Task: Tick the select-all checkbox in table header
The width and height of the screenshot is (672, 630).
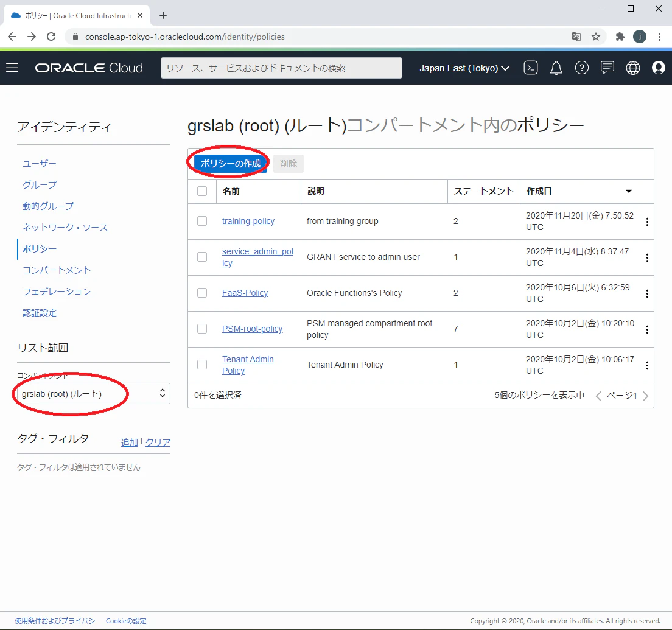Action: point(202,191)
